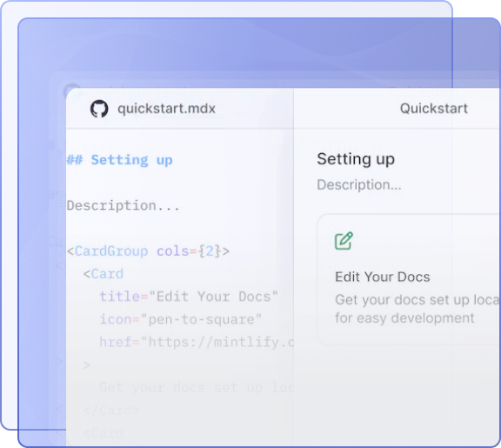Click the icon="pen-to-square" attribute line
Viewport: 501px width, 448px height.
coord(181,319)
